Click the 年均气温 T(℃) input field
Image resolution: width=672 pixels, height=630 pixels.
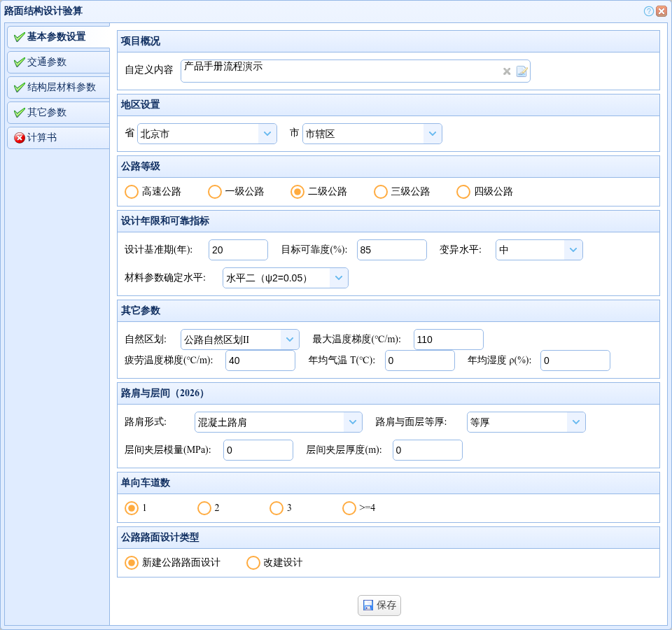pos(420,360)
